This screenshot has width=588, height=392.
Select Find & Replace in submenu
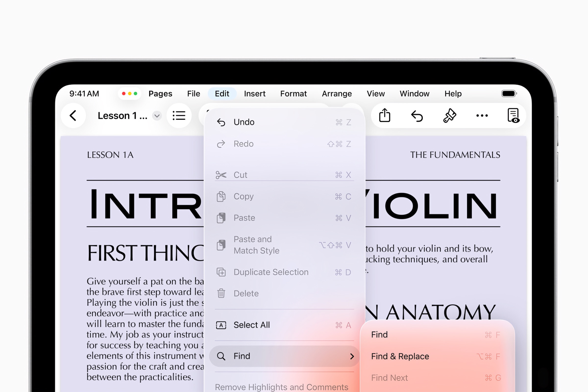tap(400, 356)
